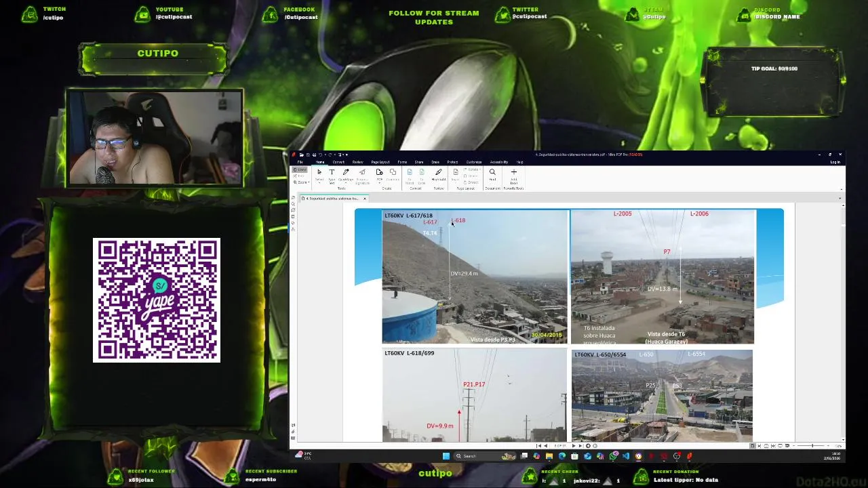
Task: Open the Share ribbon tab
Action: (x=418, y=162)
